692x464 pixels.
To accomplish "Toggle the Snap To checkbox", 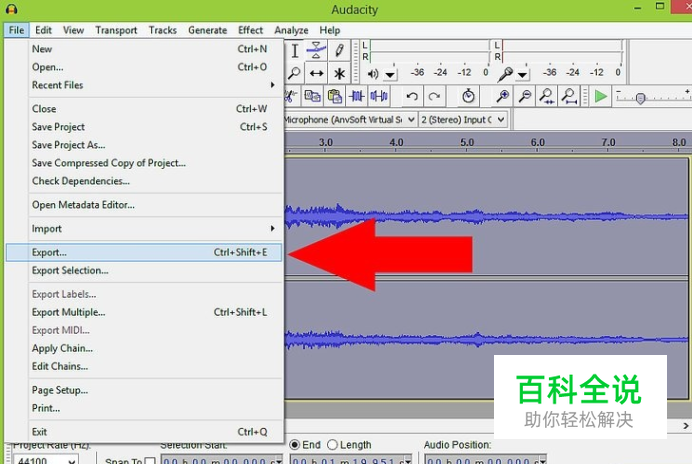I will pos(150,461).
